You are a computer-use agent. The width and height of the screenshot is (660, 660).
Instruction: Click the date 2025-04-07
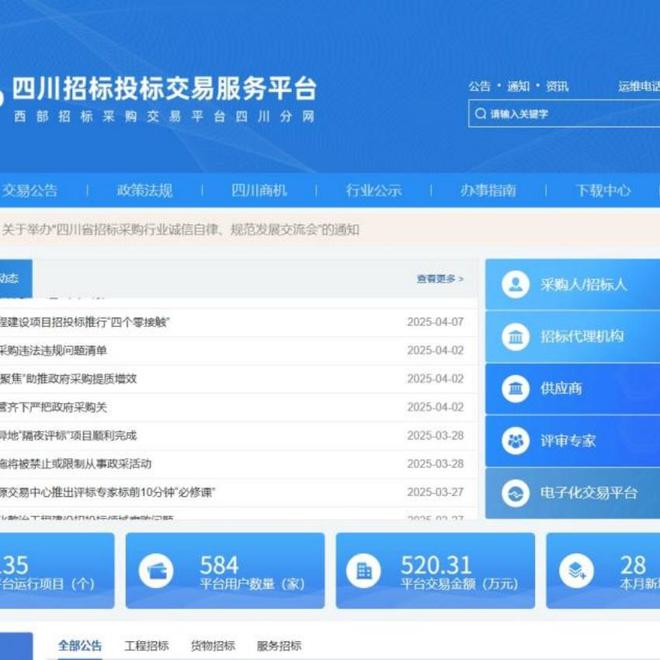click(x=435, y=322)
